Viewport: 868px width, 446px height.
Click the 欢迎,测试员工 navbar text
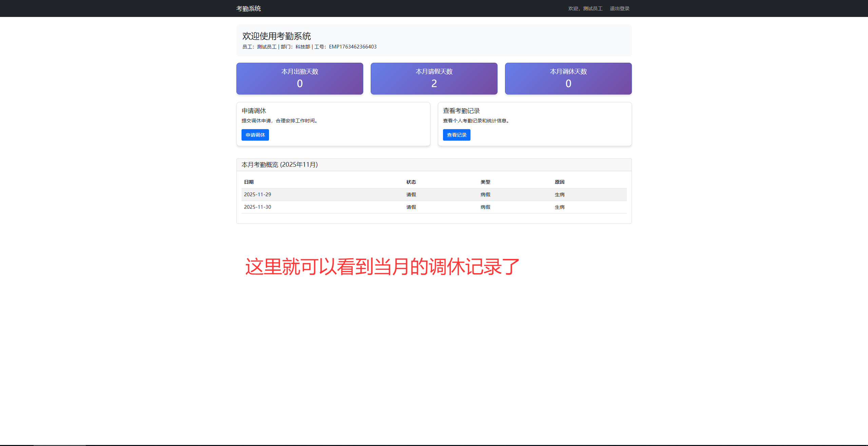pyautogui.click(x=585, y=8)
